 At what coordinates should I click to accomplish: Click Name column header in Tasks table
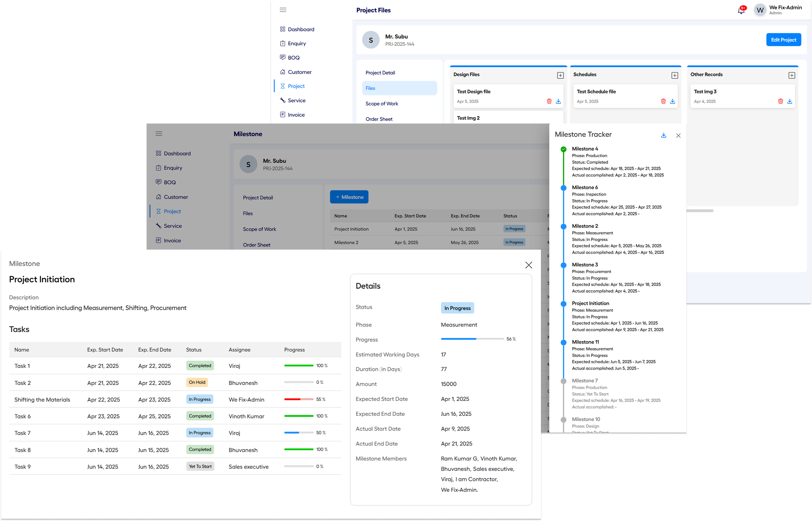click(x=22, y=350)
